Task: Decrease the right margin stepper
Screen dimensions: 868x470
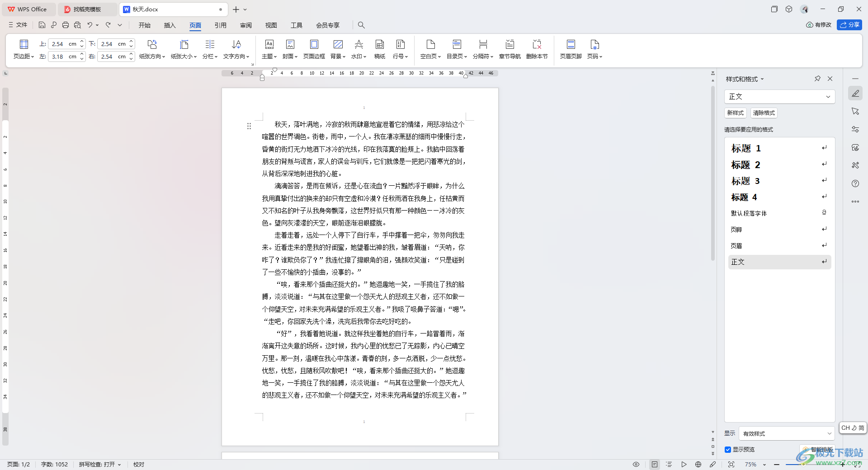Action: tap(132, 59)
